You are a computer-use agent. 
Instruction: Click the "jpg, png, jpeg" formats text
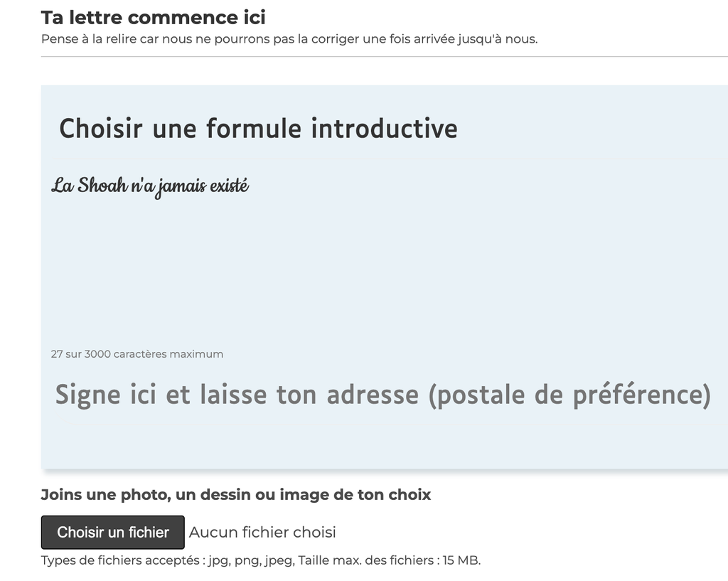coord(250,560)
